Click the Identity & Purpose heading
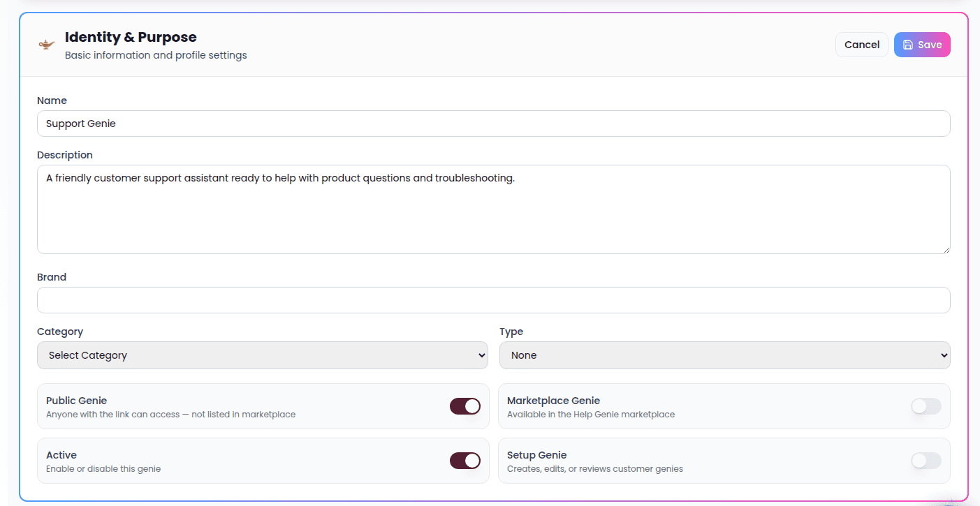Image resolution: width=980 pixels, height=506 pixels. tap(131, 37)
